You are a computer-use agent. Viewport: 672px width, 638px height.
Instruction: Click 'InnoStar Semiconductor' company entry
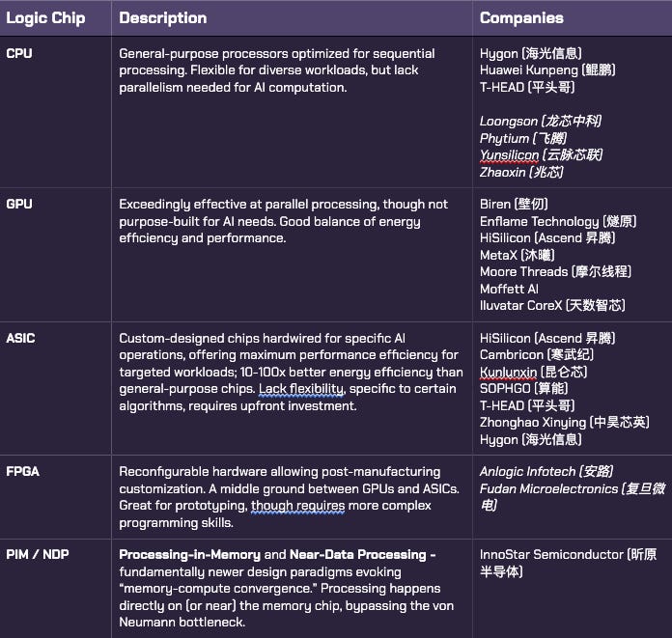click(568, 563)
